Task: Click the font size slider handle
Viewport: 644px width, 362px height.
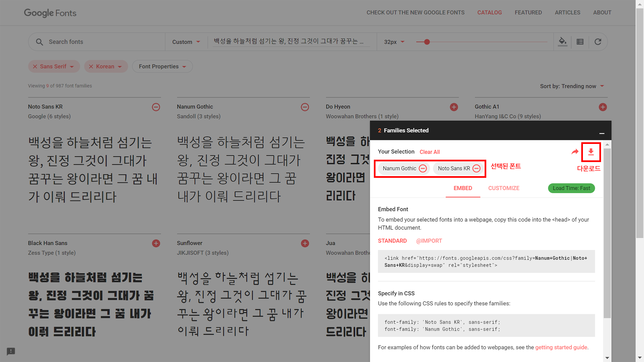Action: coord(427,42)
